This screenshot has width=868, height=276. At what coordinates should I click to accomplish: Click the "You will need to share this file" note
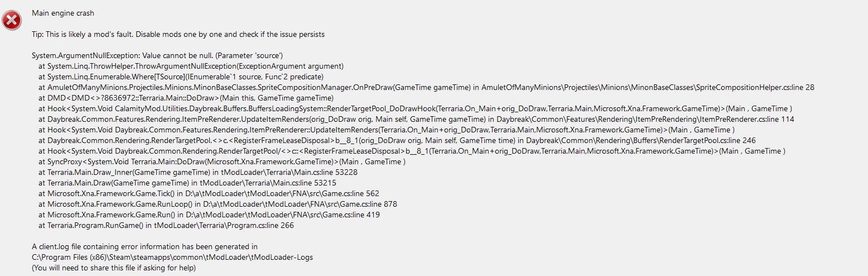(114, 268)
